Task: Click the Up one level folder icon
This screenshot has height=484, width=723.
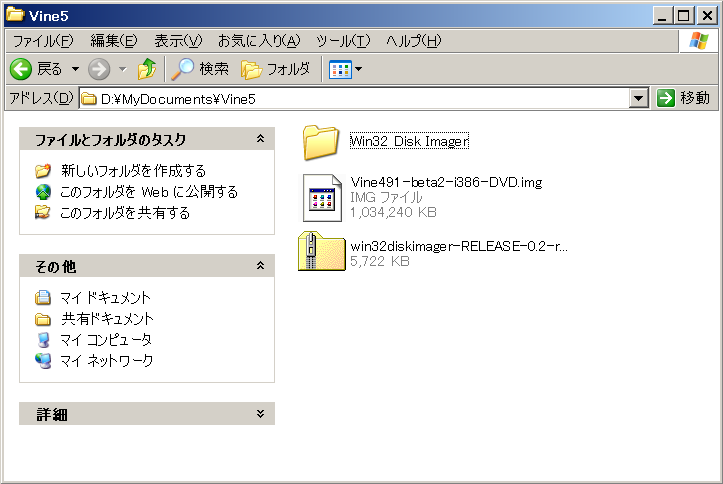Action: click(147, 69)
